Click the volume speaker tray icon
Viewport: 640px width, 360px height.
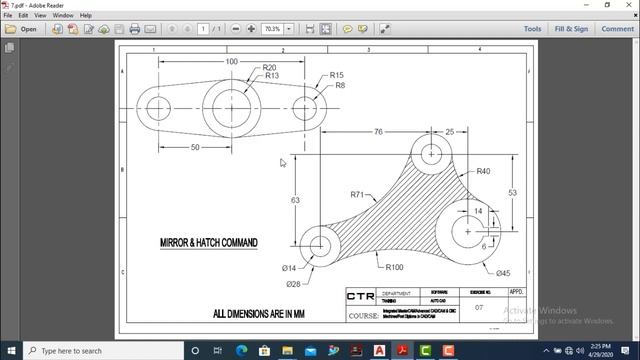[580, 351]
